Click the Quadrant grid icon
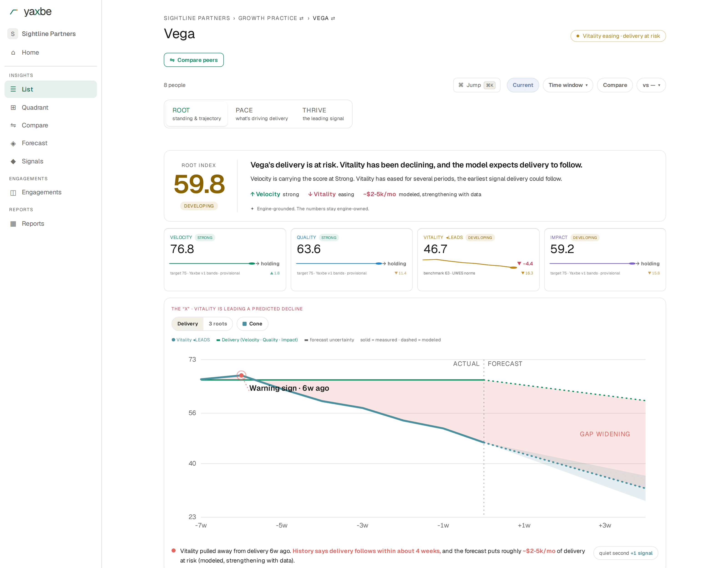Viewport: 728px width, 568px height. point(13,108)
